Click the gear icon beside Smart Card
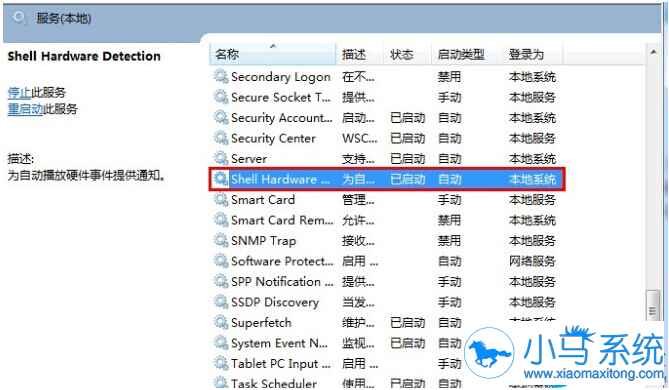 221,200
